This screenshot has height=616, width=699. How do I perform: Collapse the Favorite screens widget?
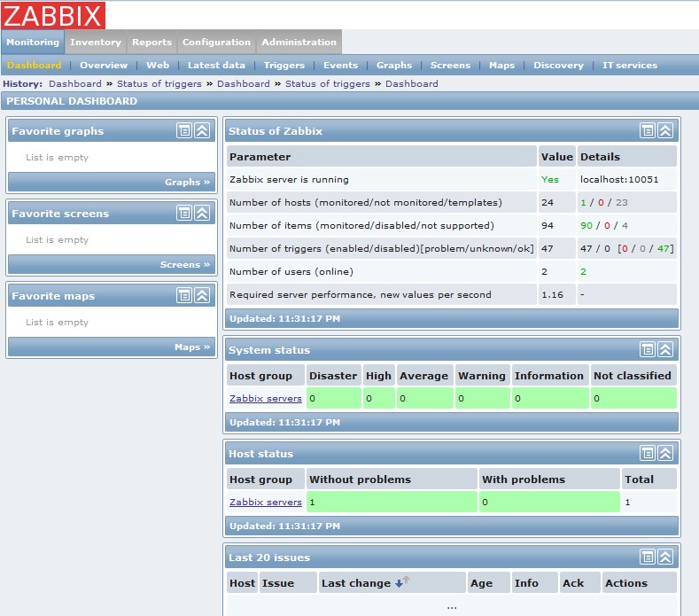tap(202, 214)
